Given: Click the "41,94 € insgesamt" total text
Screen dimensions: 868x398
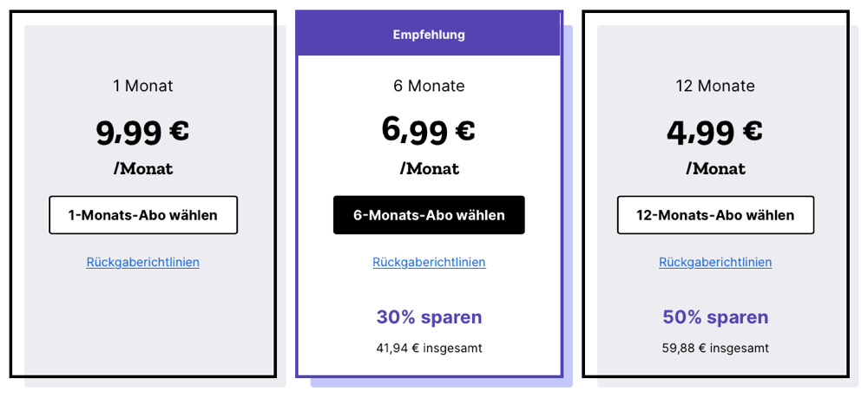Looking at the screenshot, I should 429,348.
